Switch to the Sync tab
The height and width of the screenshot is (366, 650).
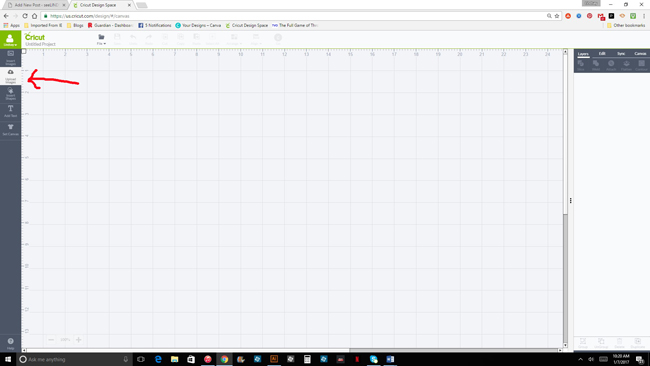click(621, 53)
